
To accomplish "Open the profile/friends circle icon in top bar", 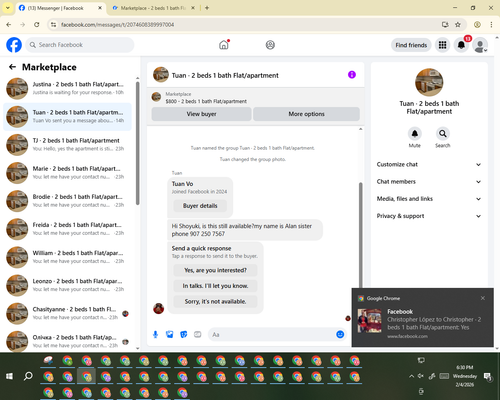I will [x=270, y=45].
